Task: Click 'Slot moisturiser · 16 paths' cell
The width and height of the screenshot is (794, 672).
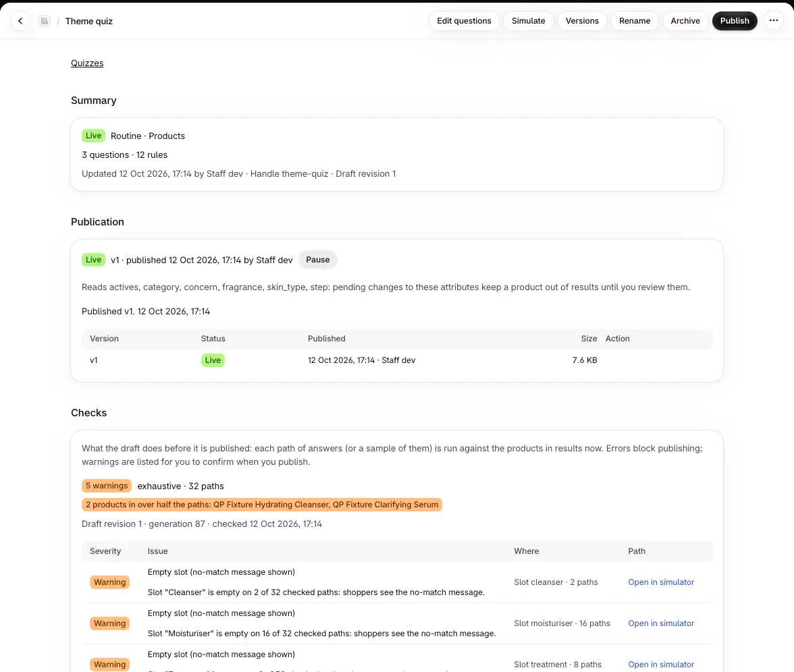Action: [x=562, y=623]
